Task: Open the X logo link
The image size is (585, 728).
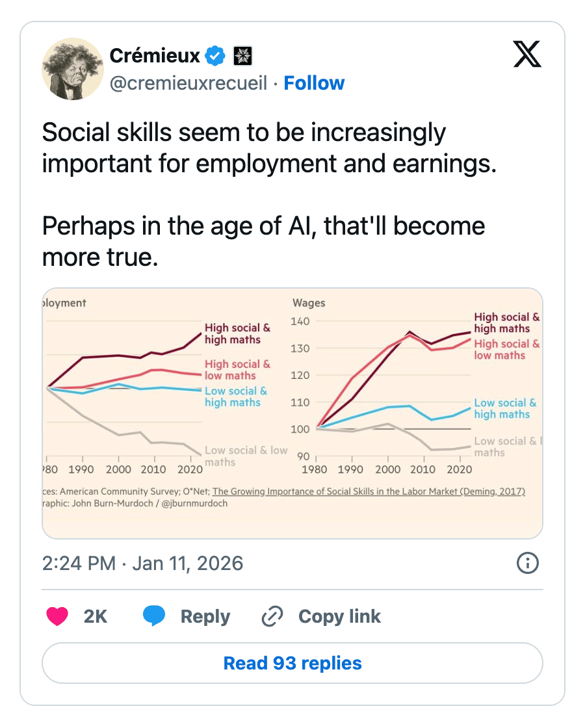Action: [x=527, y=55]
